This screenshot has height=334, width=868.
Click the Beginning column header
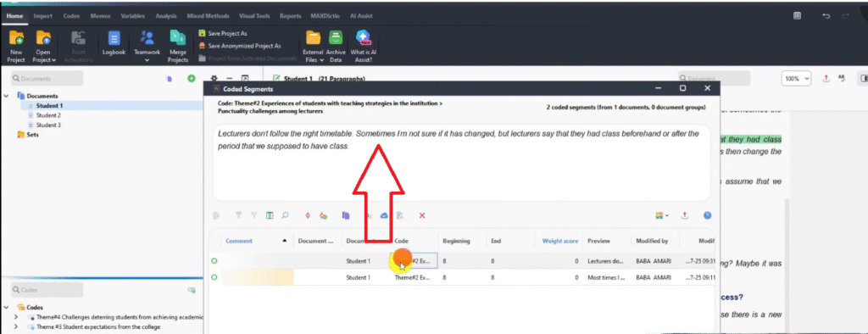pyautogui.click(x=456, y=241)
